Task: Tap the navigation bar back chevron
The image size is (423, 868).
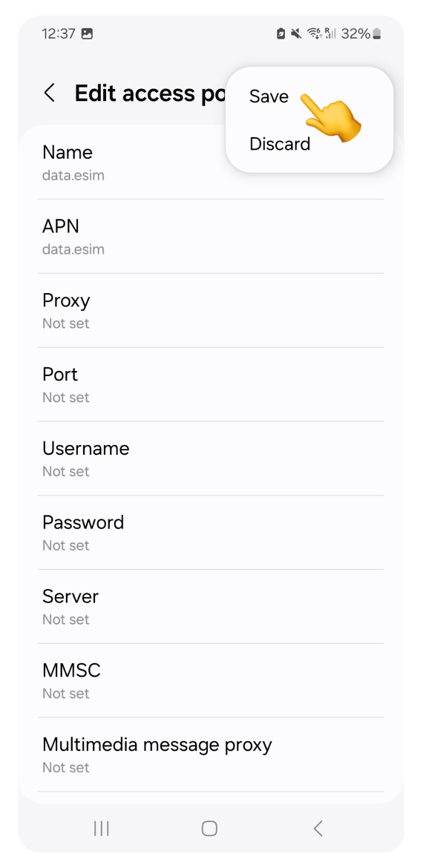Action: (318, 828)
